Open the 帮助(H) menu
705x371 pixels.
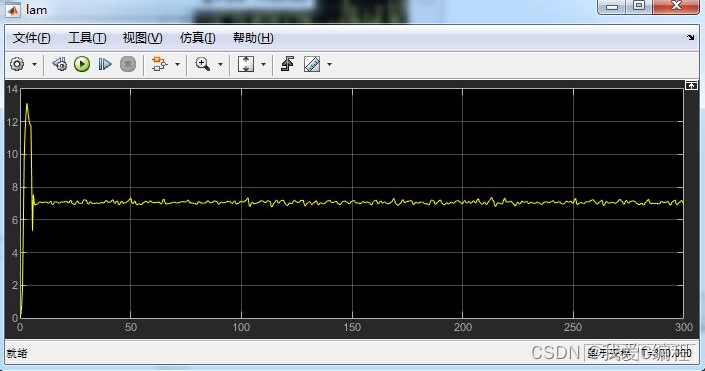[x=253, y=38]
